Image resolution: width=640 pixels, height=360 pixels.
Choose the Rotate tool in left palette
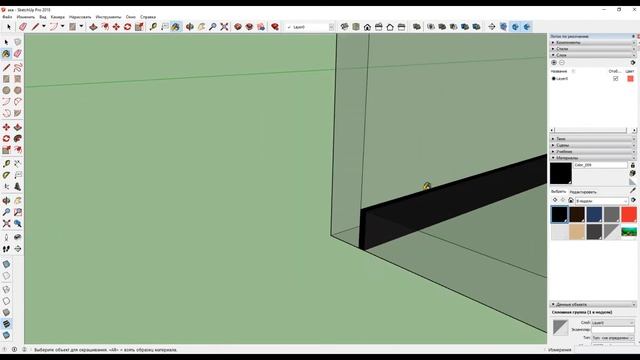click(6, 139)
